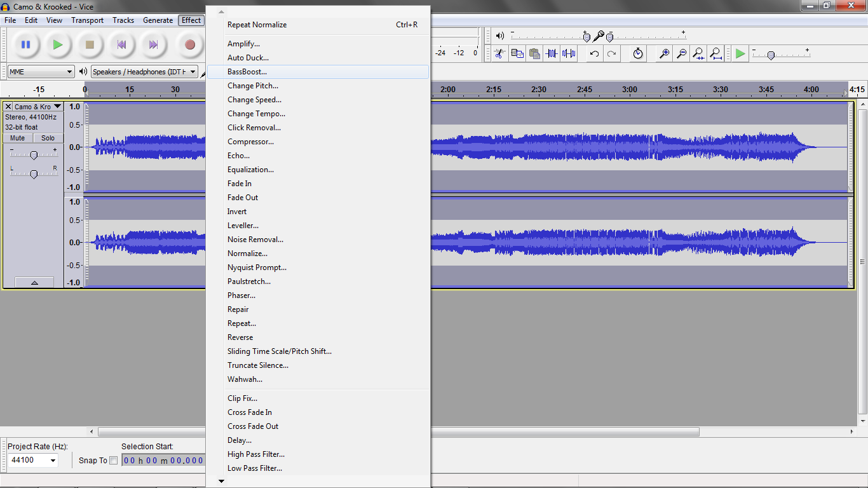
Task: Close the Camo & Kro track with X
Action: click(x=8, y=107)
